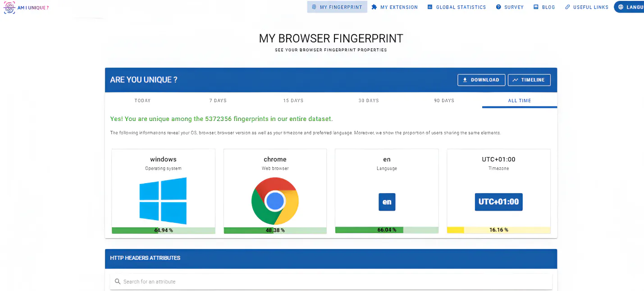This screenshot has height=291, width=644.
Task: Open the My Extension page
Action: pos(394,7)
